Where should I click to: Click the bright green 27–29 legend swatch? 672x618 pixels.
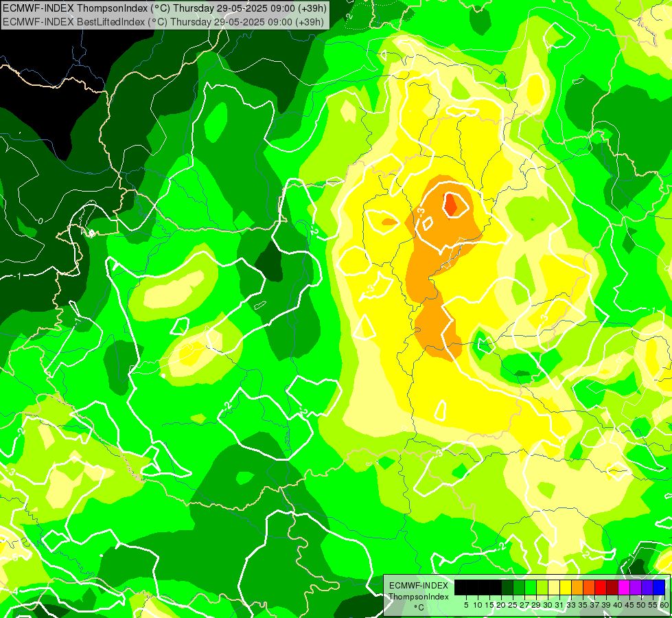(x=531, y=587)
